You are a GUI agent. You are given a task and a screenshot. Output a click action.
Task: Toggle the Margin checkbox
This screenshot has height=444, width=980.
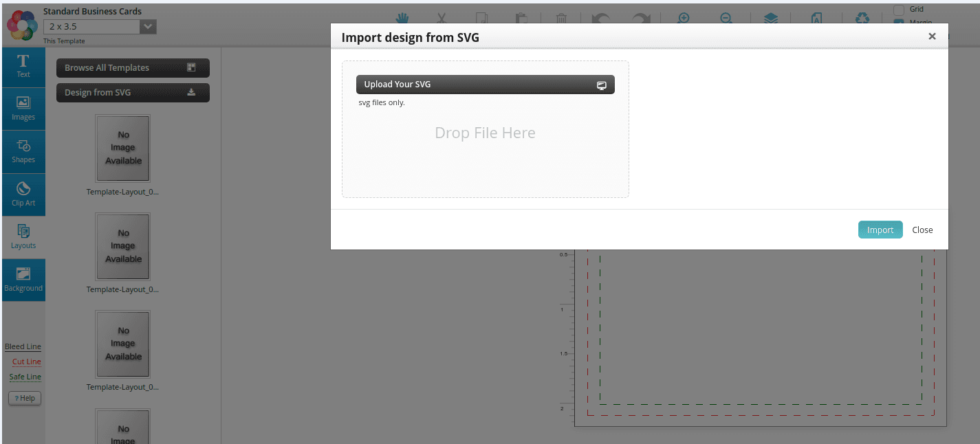pyautogui.click(x=898, y=23)
